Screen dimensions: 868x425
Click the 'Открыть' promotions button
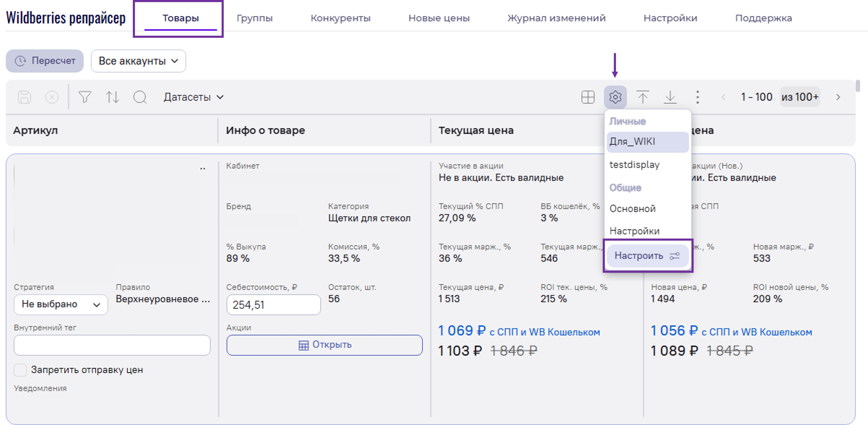[x=324, y=345]
